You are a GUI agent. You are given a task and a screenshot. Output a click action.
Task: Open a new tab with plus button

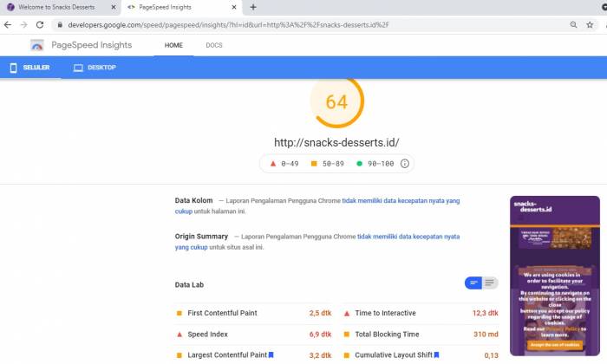tap(253, 7)
